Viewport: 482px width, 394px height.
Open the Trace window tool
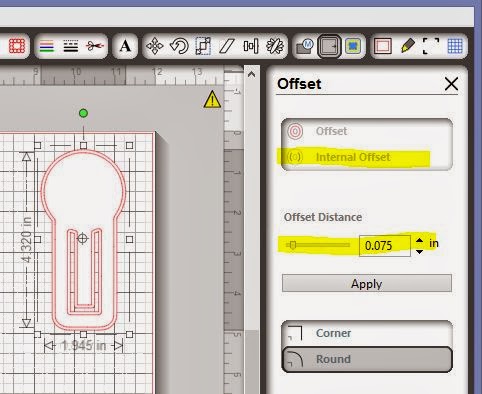[353, 46]
